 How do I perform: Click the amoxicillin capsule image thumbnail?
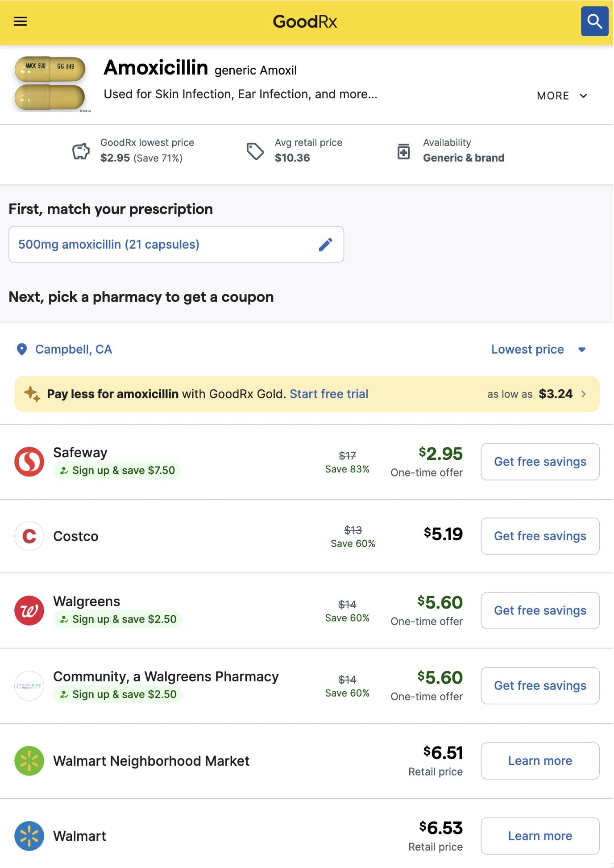point(50,83)
